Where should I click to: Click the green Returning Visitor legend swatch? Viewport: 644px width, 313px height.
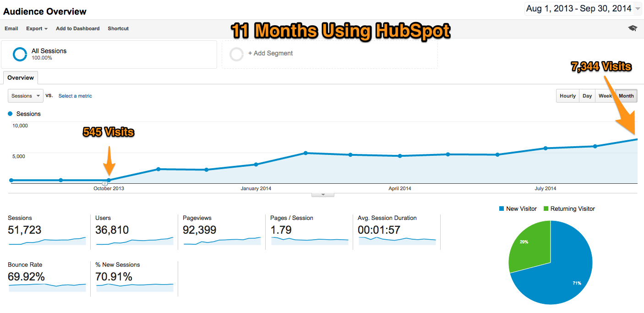(546, 209)
